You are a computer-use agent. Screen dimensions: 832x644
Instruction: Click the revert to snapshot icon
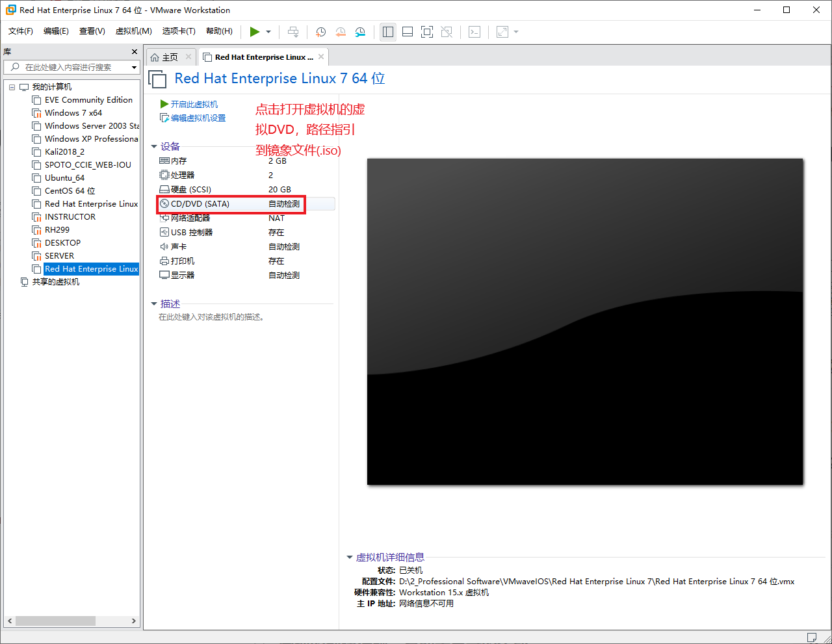[x=341, y=32]
